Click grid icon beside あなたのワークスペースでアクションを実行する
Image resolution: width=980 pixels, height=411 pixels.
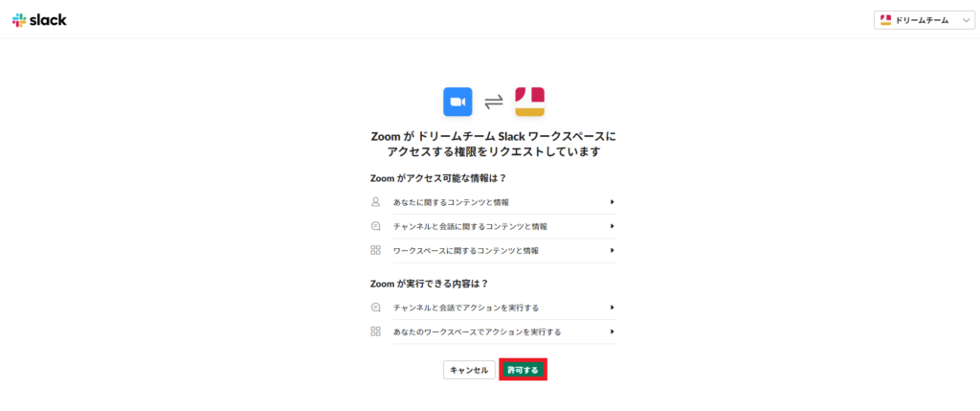click(375, 331)
